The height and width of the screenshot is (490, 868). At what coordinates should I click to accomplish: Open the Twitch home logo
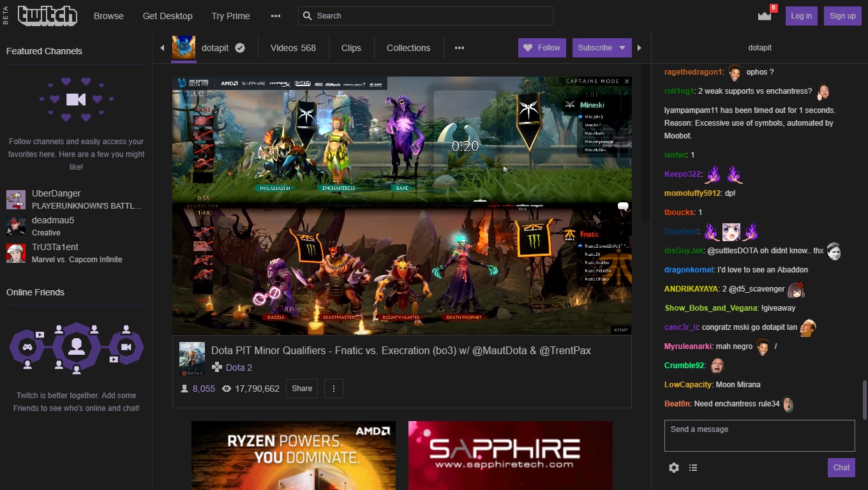pos(47,16)
